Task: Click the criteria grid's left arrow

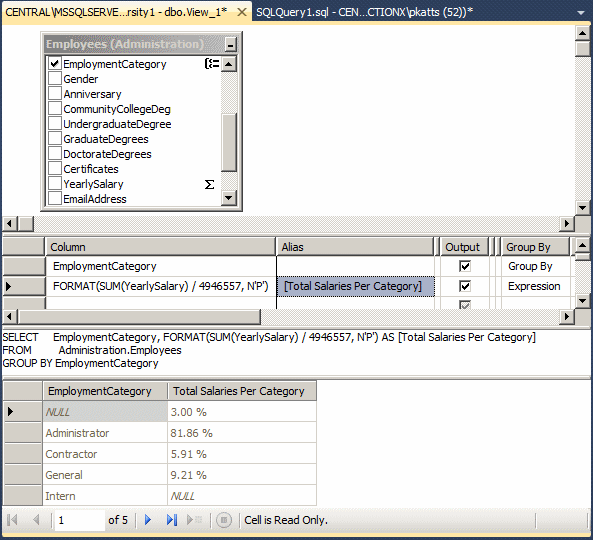Action: coord(9,316)
